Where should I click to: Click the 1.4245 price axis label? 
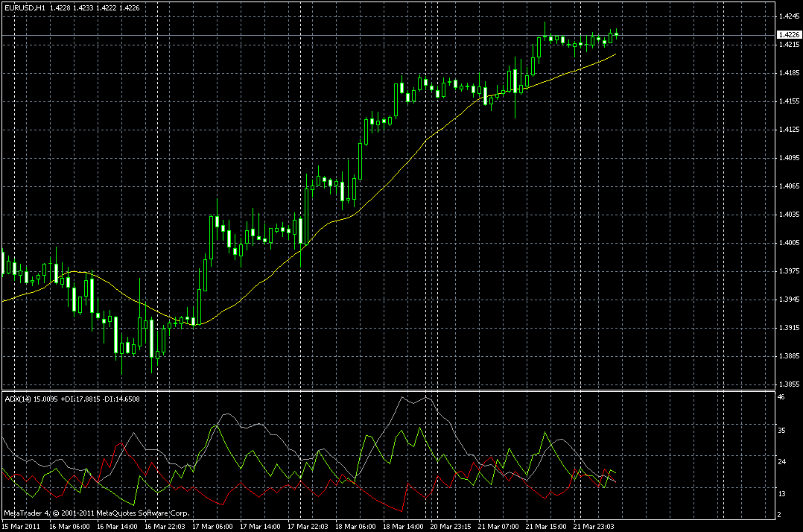(789, 16)
